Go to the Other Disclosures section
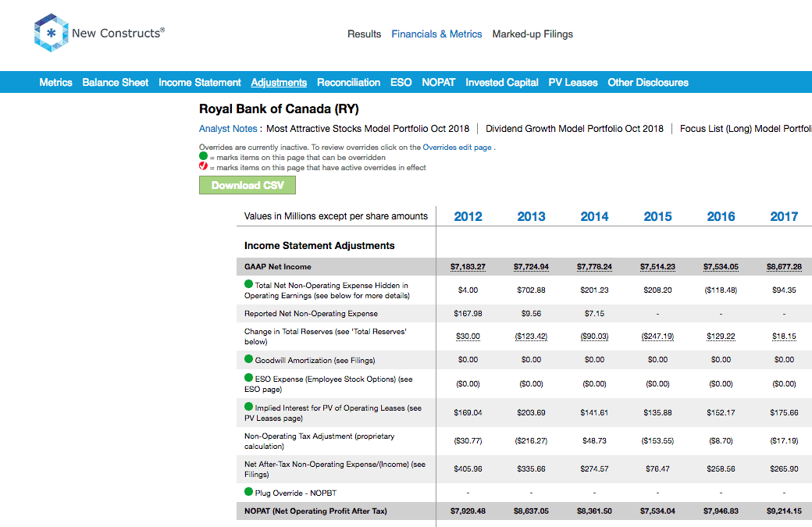The height and width of the screenshot is (527, 812). tap(648, 82)
